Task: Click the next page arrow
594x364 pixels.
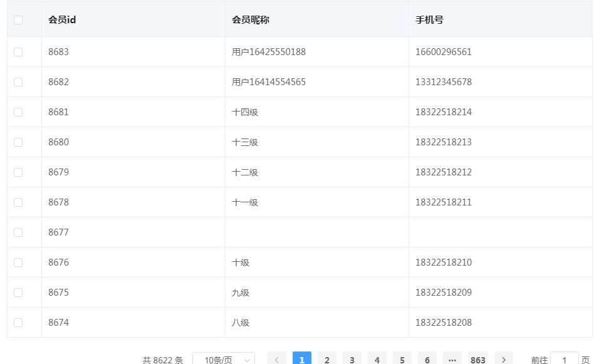Action: tap(503, 360)
